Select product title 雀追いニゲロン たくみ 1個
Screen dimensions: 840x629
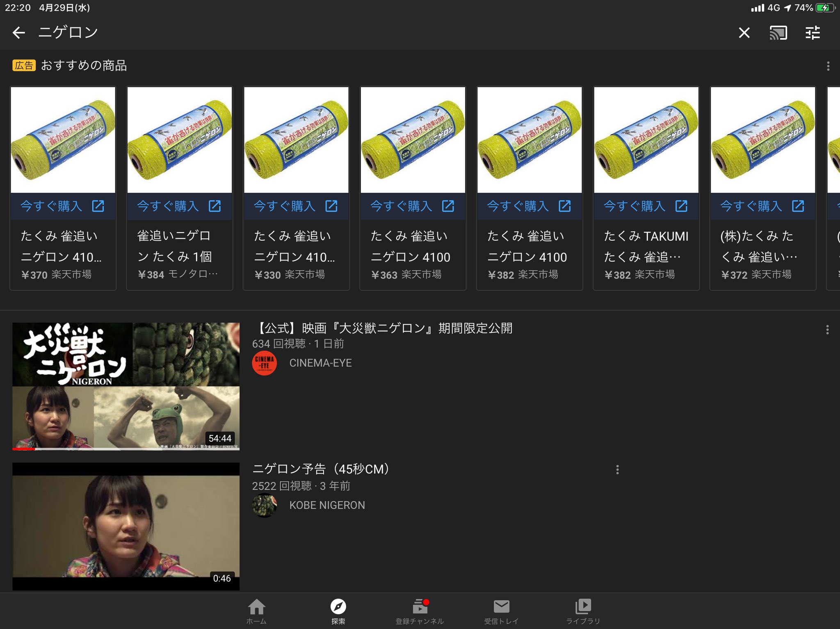tap(174, 246)
